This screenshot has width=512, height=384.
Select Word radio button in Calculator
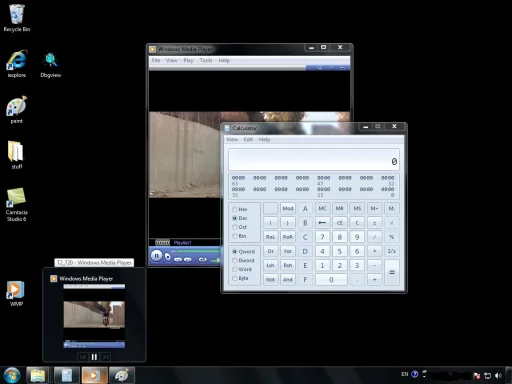(x=235, y=269)
